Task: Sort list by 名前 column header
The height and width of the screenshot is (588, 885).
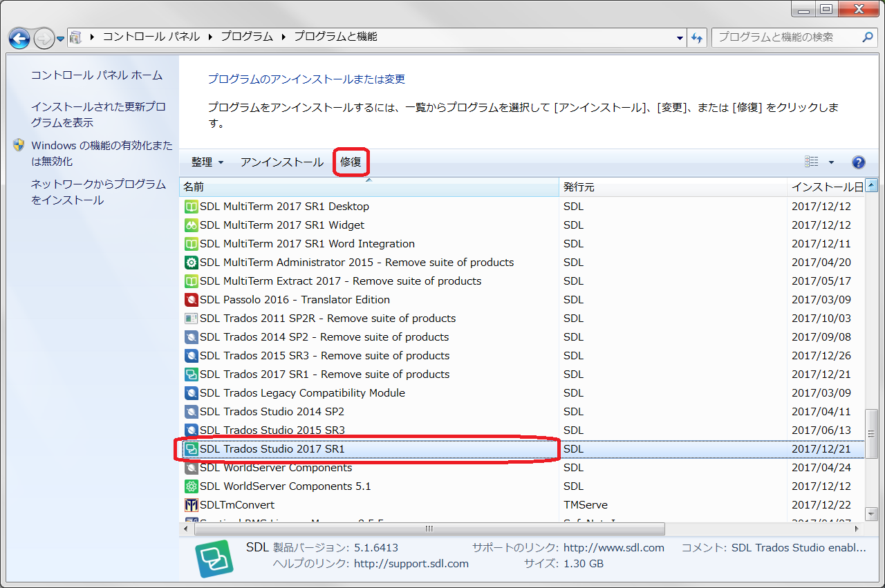Action: tap(369, 187)
